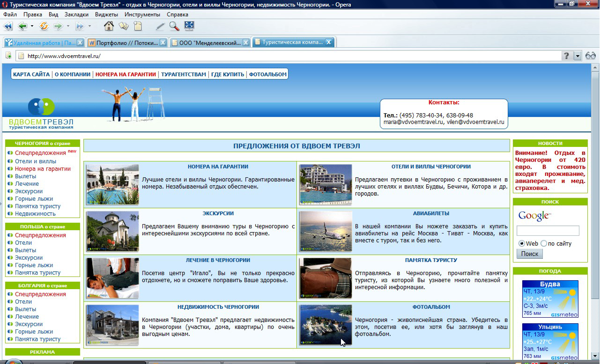Click the question mark icon in address bar
The image size is (600, 364).
coord(567,56)
